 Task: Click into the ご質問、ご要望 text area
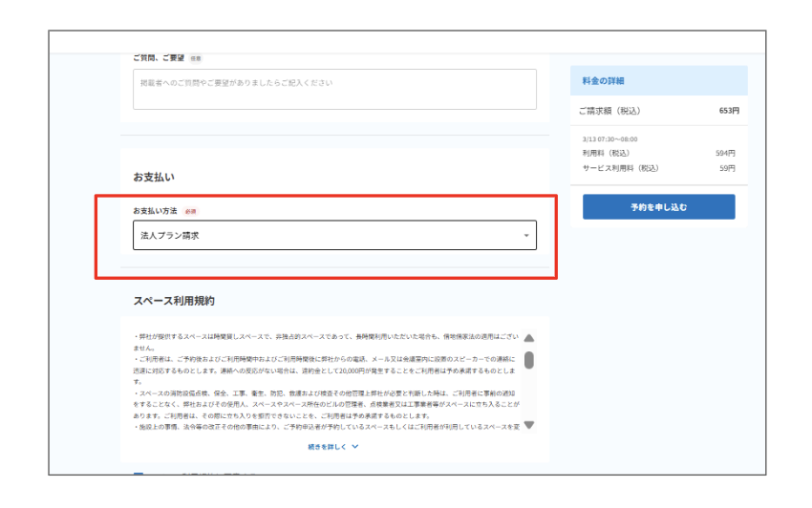click(334, 89)
